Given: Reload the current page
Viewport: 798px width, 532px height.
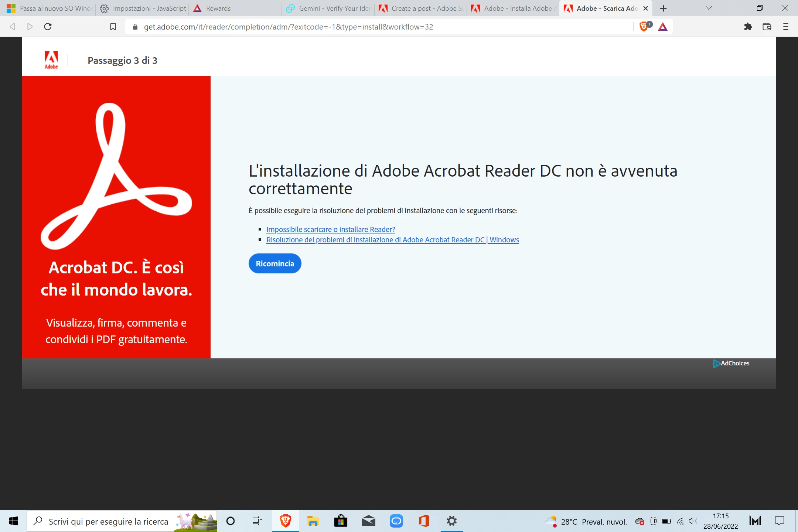Looking at the screenshot, I should tap(48, 27).
